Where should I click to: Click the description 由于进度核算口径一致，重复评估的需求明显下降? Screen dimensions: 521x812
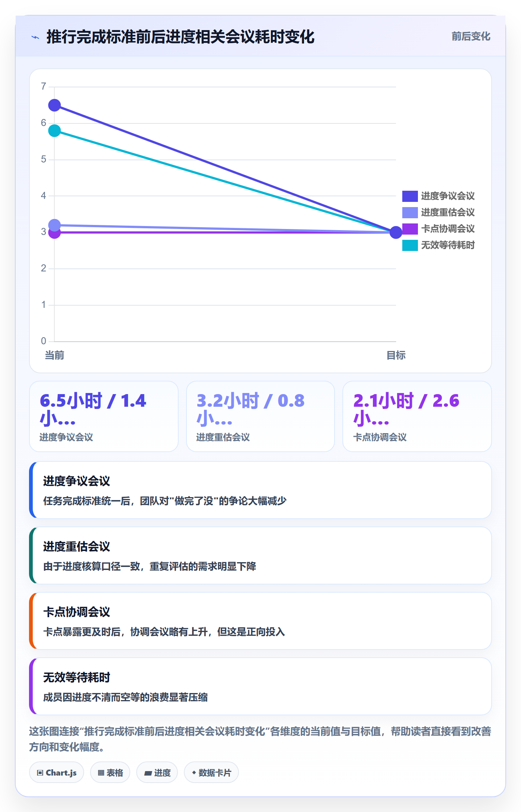coord(150,566)
